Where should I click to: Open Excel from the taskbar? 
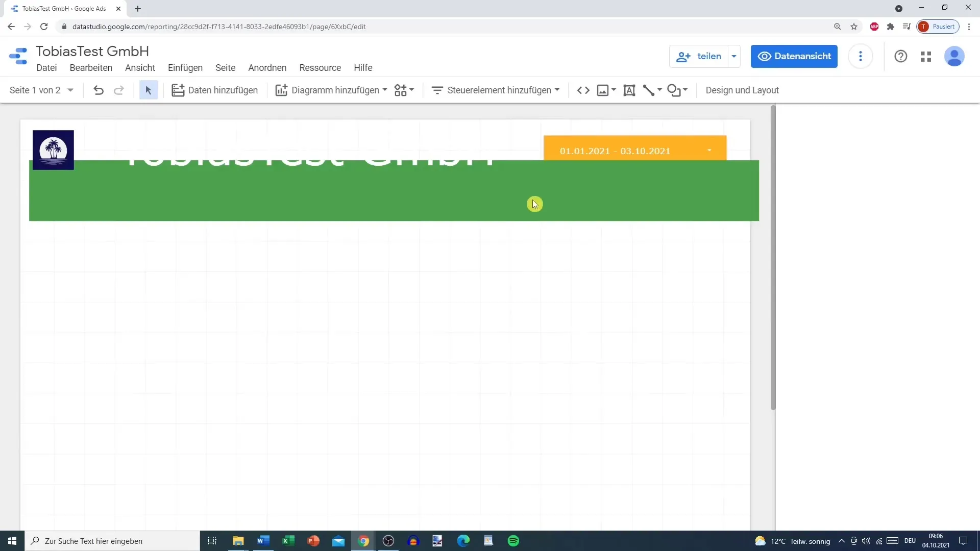288,541
